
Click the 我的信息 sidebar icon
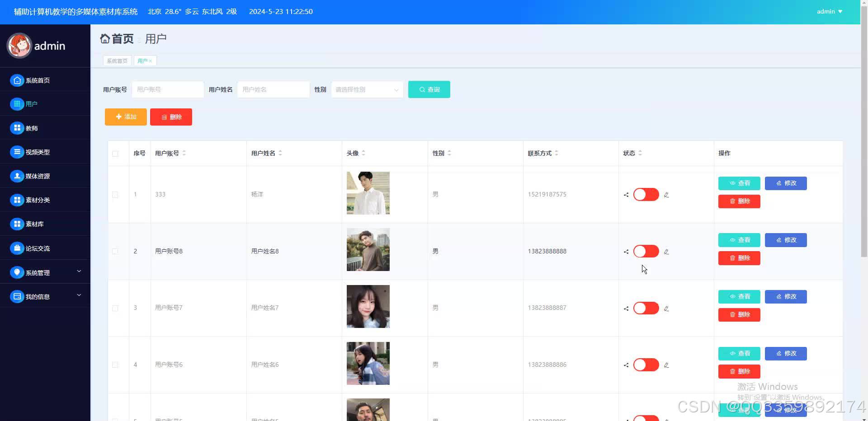[17, 297]
